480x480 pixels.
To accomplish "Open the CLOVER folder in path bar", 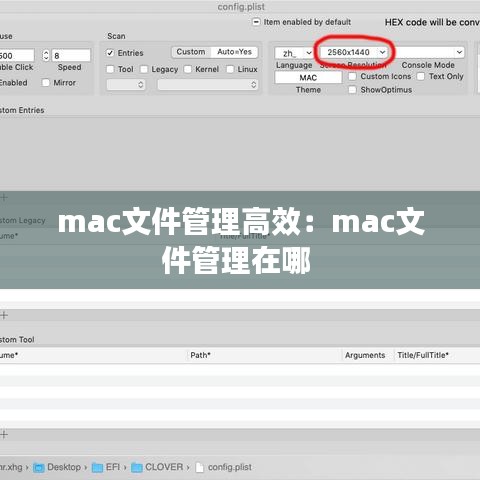I will point(157,467).
